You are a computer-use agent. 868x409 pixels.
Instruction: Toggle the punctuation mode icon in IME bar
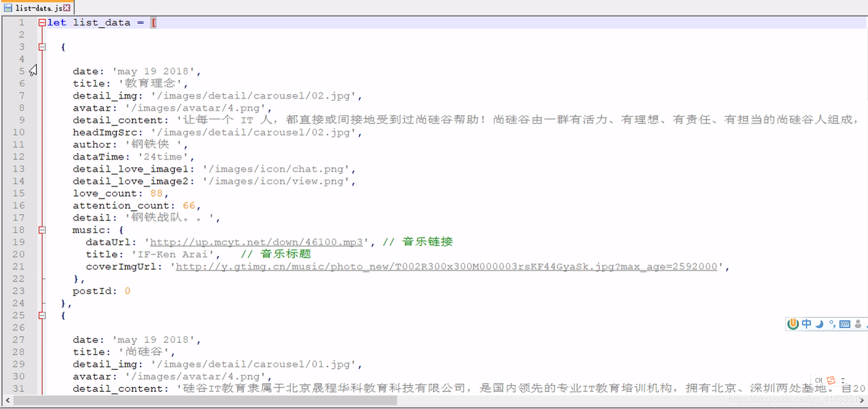832,324
